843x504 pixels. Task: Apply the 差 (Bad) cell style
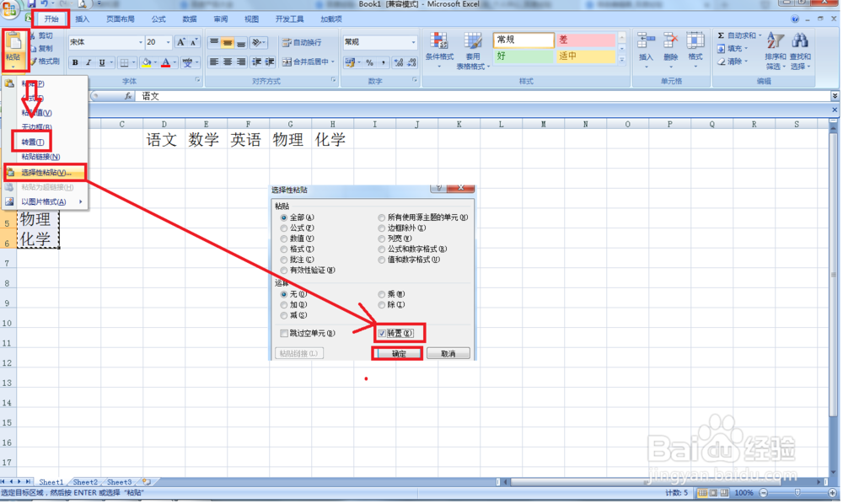pyautogui.click(x=586, y=40)
